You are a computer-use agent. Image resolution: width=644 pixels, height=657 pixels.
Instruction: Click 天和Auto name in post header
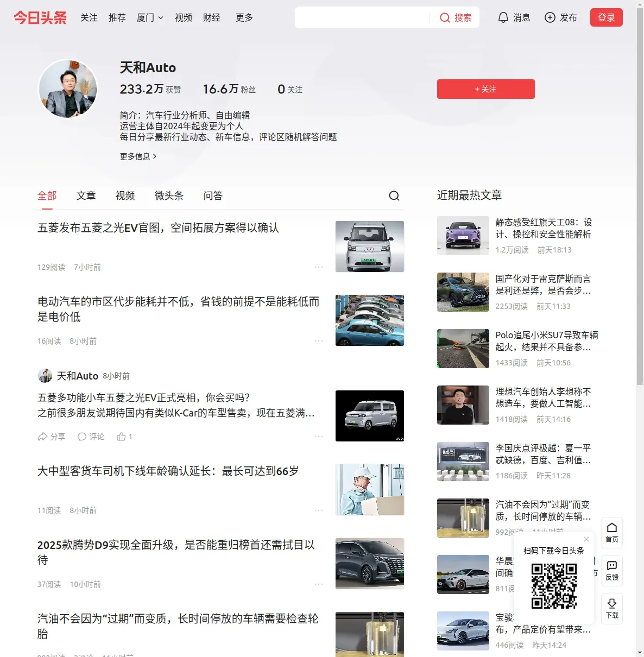[x=78, y=376]
